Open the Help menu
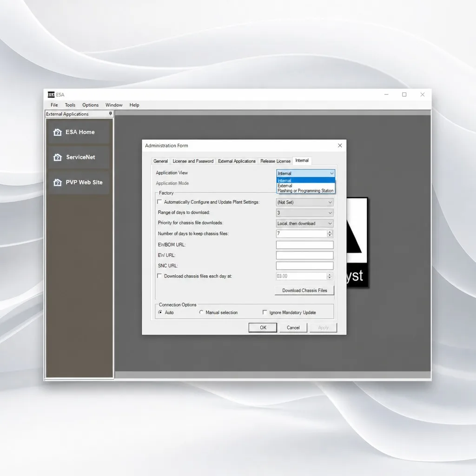The width and height of the screenshot is (476, 476). [134, 105]
